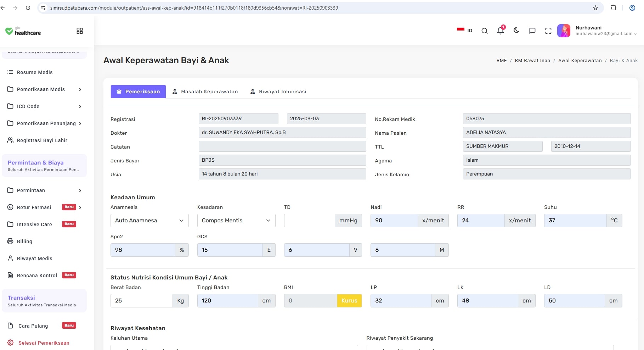Reload the page in browser

click(28, 8)
